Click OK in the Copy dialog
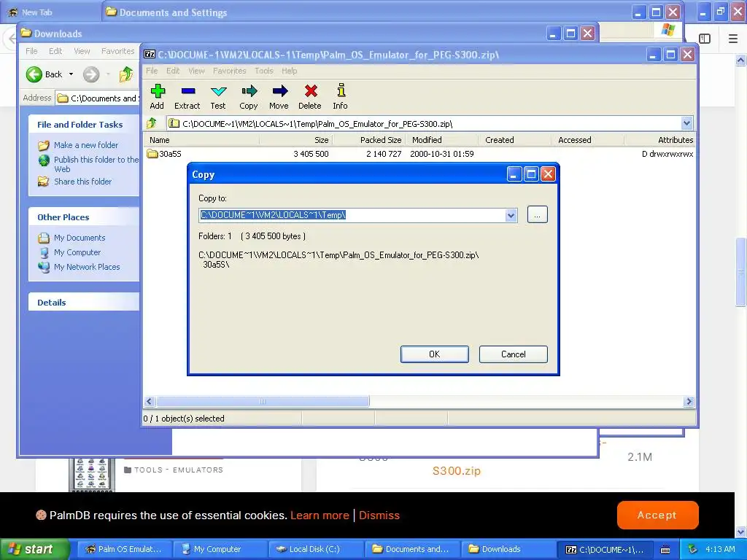Image resolution: width=747 pixels, height=560 pixels. coord(435,354)
